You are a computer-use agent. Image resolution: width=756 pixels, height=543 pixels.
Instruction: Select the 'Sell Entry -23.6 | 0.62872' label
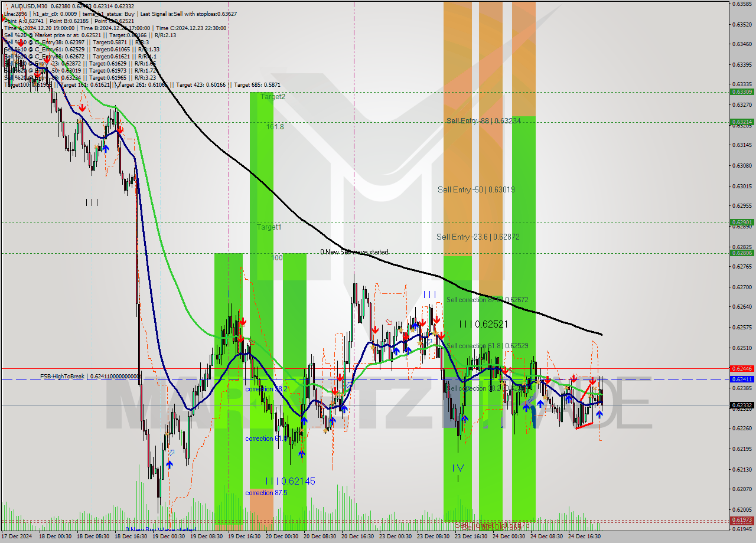478,237
